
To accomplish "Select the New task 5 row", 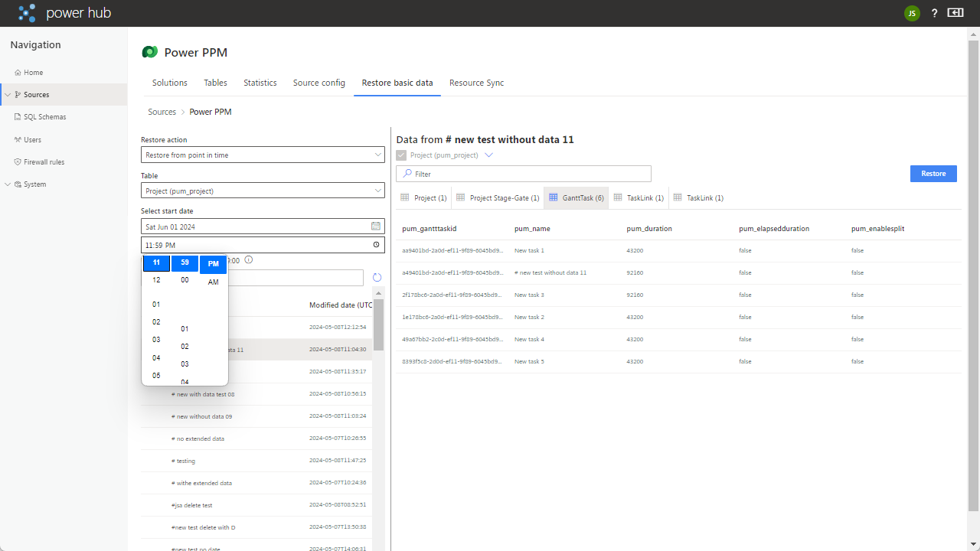I will 678,361.
